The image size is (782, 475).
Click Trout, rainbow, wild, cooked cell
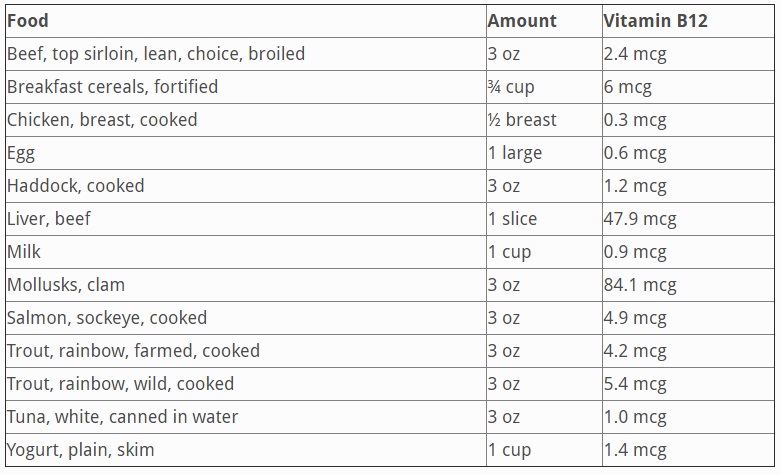pyautogui.click(x=120, y=384)
